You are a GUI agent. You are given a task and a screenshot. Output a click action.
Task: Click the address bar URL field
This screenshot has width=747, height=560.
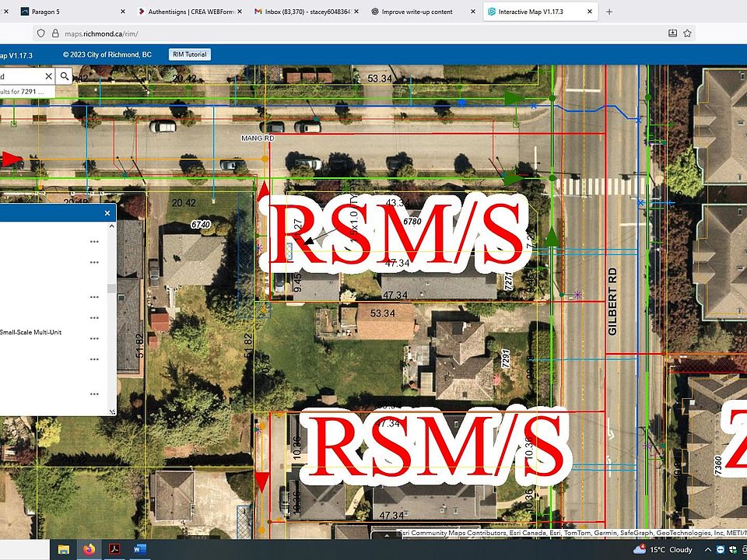311,33
